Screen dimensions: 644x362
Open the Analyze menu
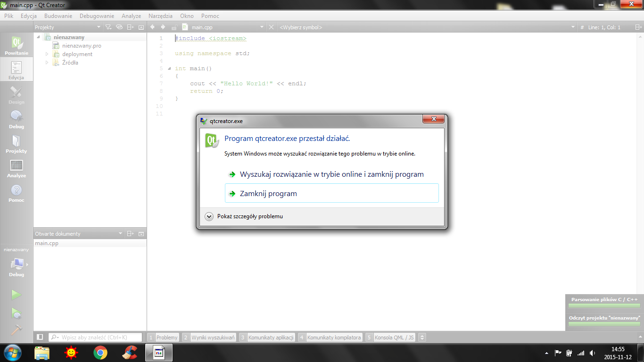132,16
